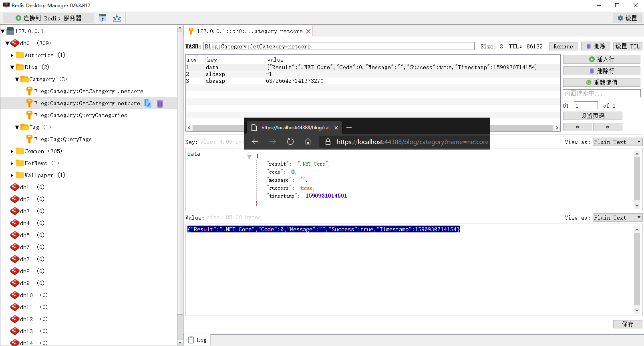The image size is (644, 346).
Task: Click trash icon beside selected GetCategory-netcore key
Action: point(160,103)
